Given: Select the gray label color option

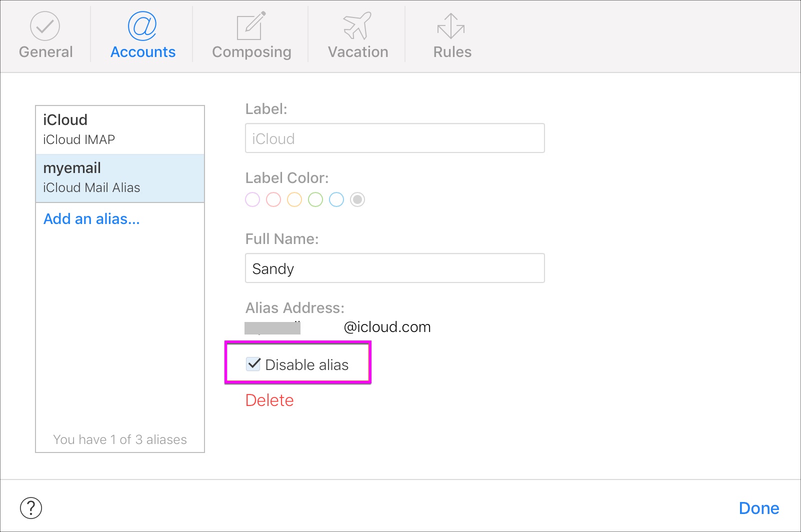Looking at the screenshot, I should click(x=357, y=199).
